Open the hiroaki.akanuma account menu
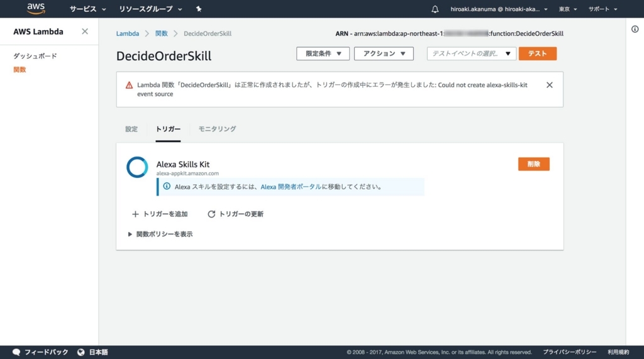 tap(499, 9)
